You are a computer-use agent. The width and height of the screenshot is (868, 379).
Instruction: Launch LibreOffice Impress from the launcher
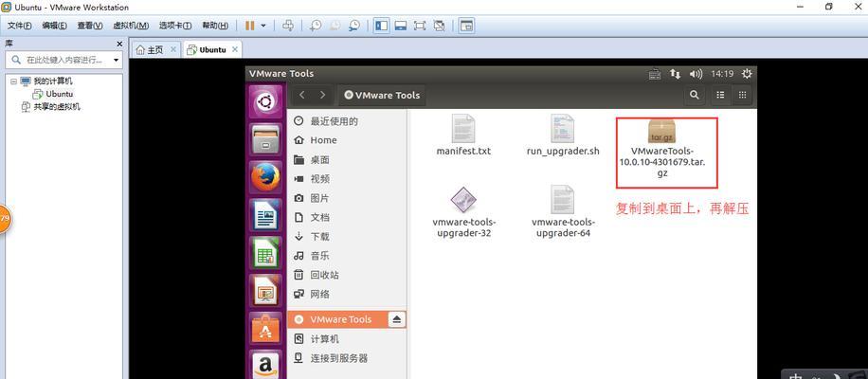pyautogui.click(x=266, y=291)
